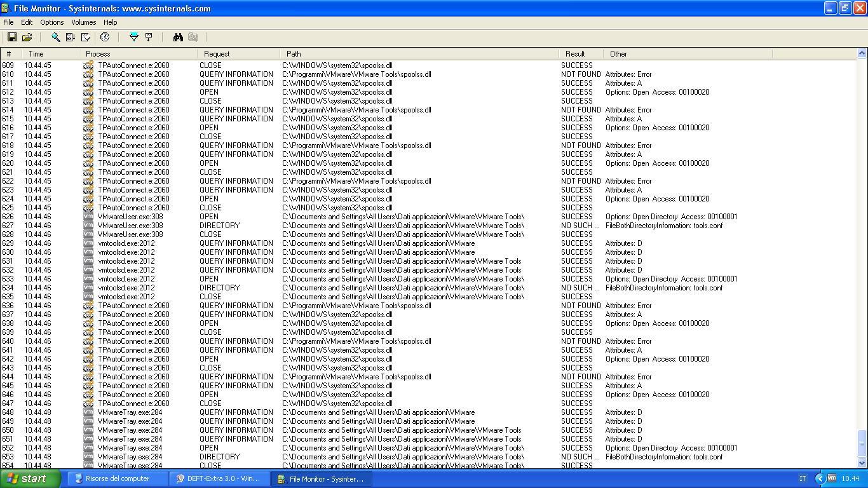This screenshot has height=488, width=868.
Task: Click the NOT FOUND result in row 618
Action: pyautogui.click(x=581, y=146)
